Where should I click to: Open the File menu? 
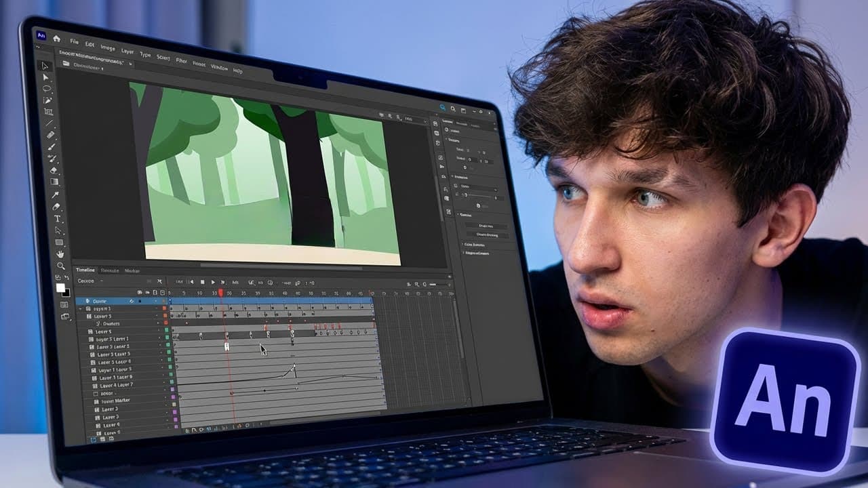pyautogui.click(x=74, y=42)
